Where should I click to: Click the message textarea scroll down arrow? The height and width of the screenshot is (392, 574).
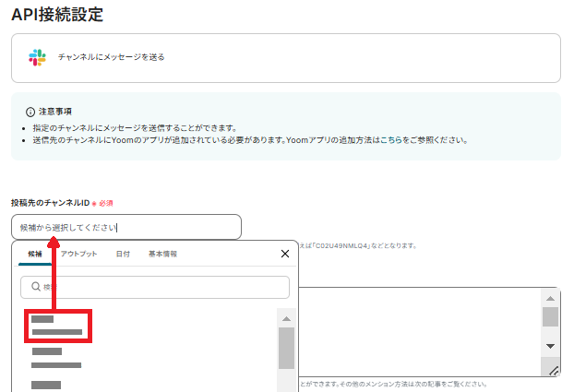tap(550, 346)
